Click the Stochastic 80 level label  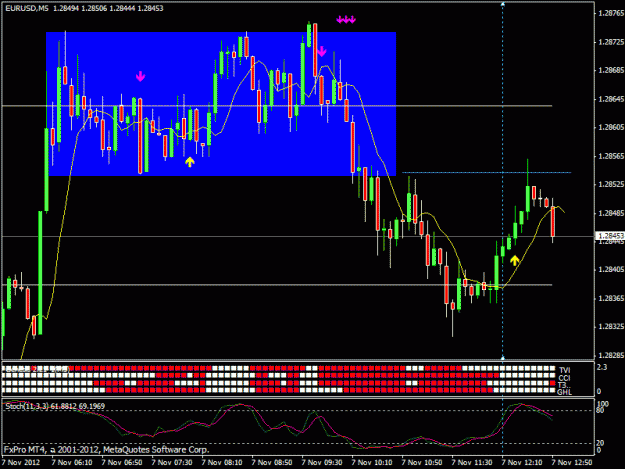pos(600,410)
